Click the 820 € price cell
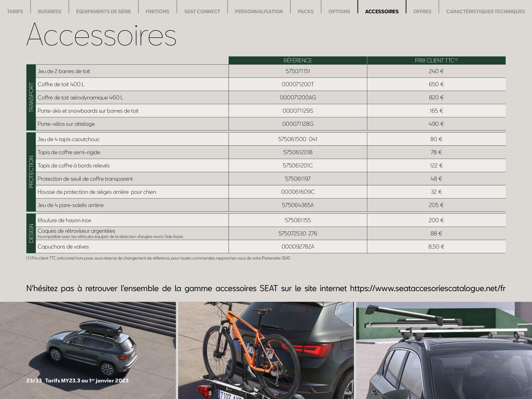 436,97
